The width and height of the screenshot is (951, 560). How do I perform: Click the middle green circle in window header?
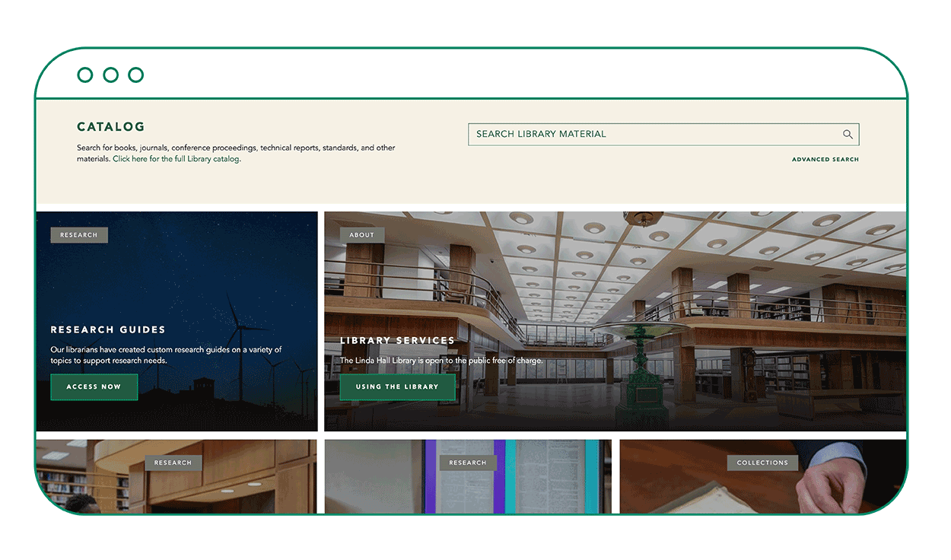coord(110,75)
